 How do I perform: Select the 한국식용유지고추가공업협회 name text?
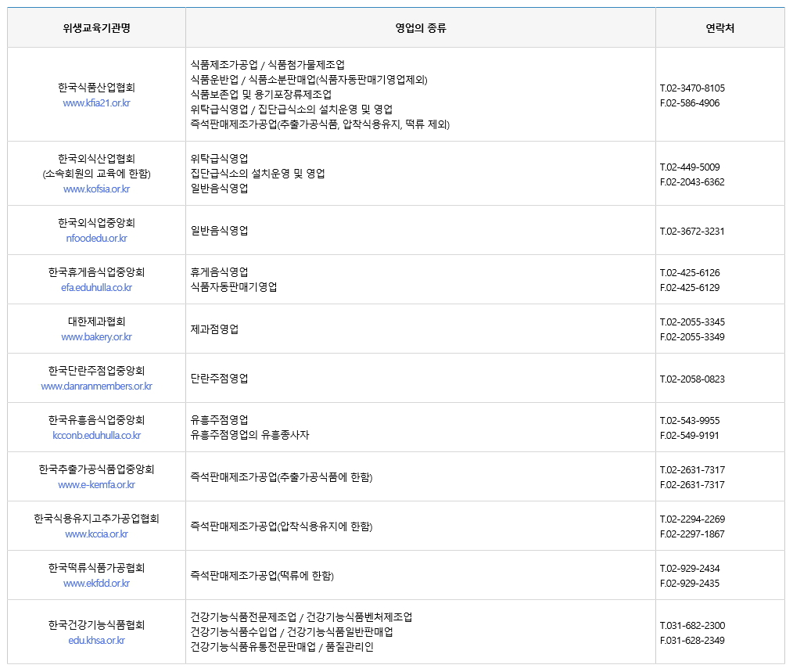97,519
